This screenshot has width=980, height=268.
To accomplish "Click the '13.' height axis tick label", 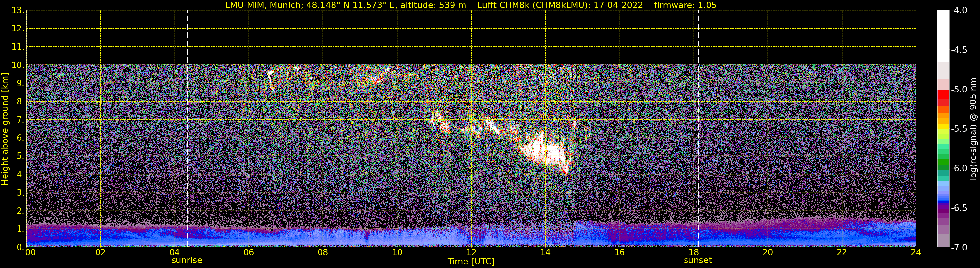I will click(x=18, y=11).
